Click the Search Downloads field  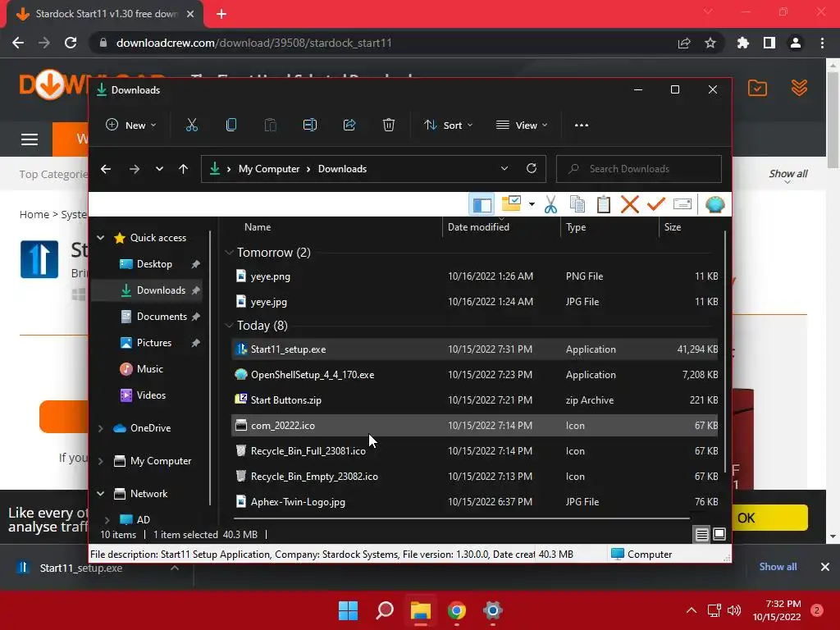click(x=638, y=169)
